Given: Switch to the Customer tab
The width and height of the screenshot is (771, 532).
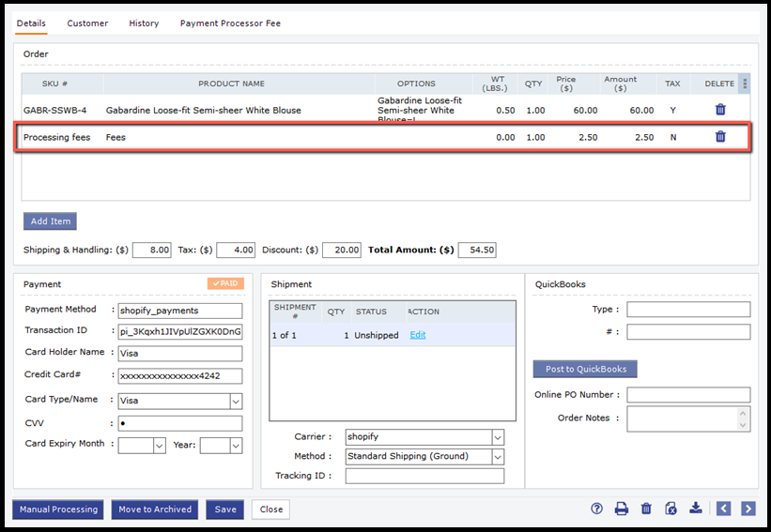Looking at the screenshot, I should 87,23.
